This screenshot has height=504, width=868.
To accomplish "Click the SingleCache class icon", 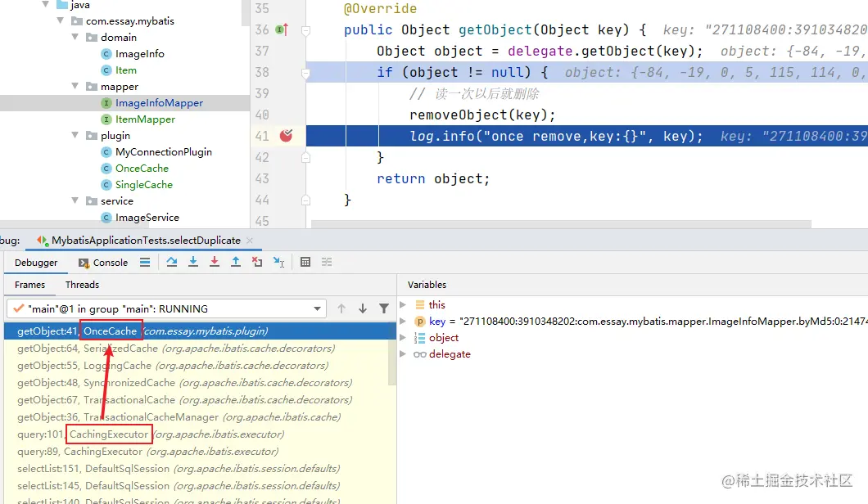I will point(106,184).
